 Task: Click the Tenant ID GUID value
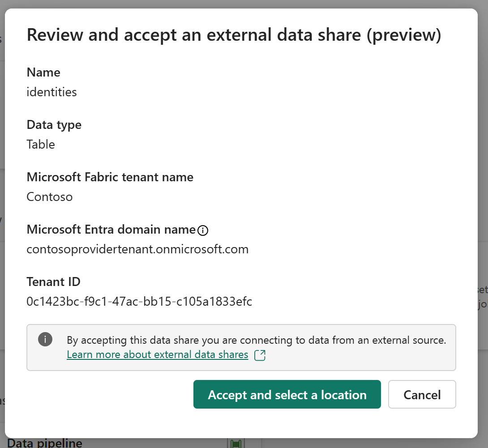coord(139,302)
